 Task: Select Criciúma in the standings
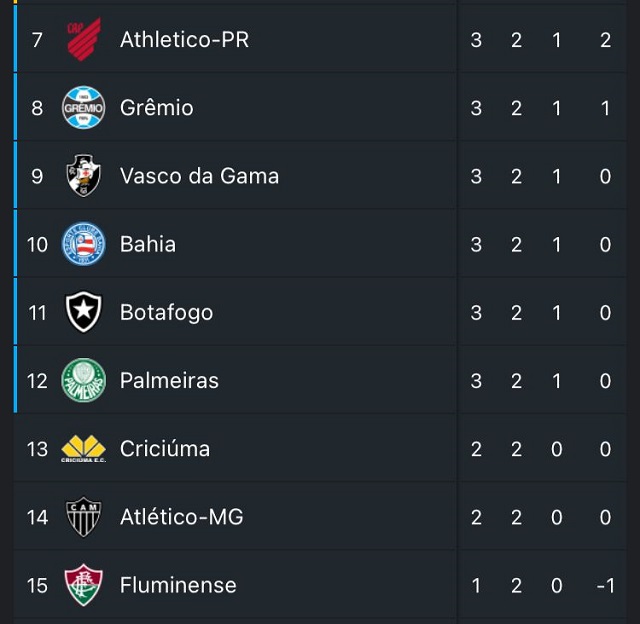[x=165, y=449]
